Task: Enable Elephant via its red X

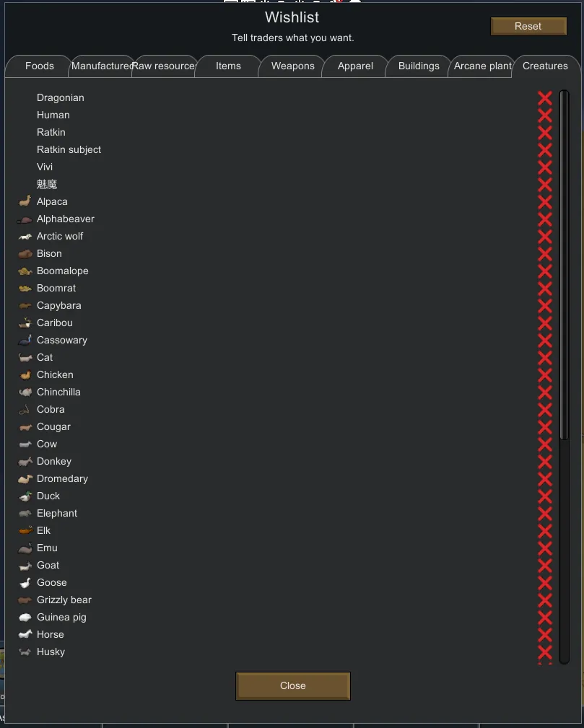Action: pyautogui.click(x=545, y=514)
